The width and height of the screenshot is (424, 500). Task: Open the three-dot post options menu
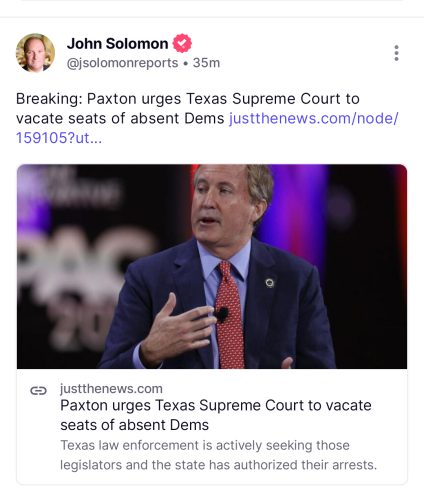pos(396,53)
